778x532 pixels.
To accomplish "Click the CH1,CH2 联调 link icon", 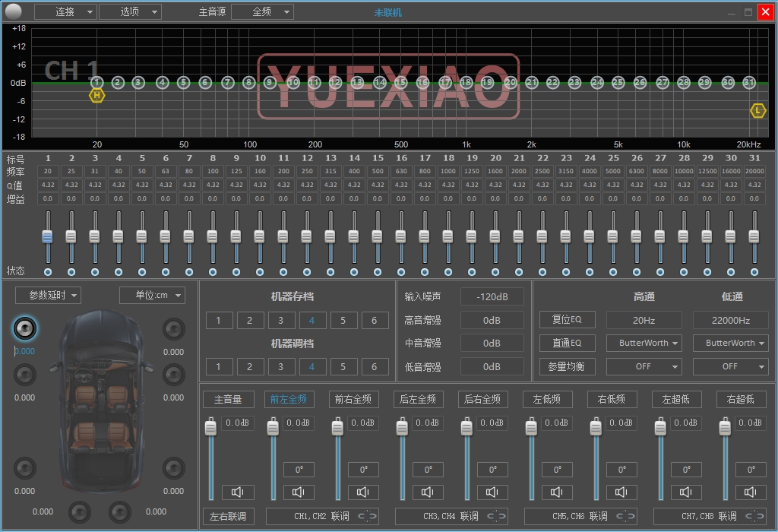I will [x=368, y=516].
